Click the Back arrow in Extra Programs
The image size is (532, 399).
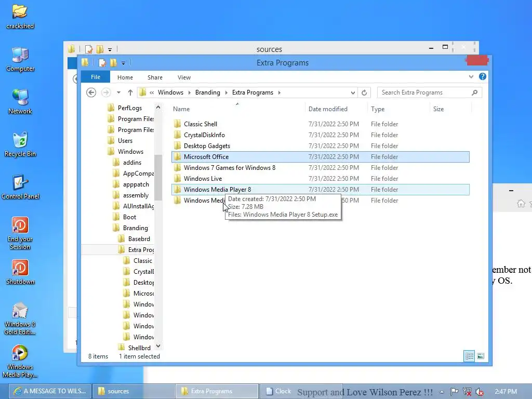click(x=91, y=92)
